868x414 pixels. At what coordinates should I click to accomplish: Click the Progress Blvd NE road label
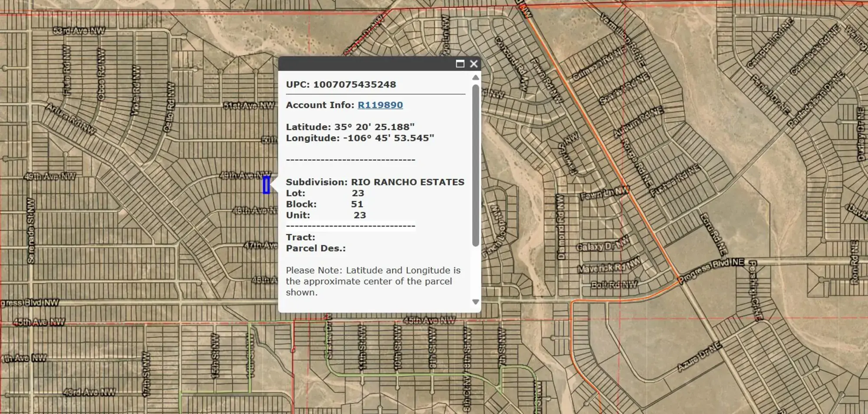tap(712, 269)
